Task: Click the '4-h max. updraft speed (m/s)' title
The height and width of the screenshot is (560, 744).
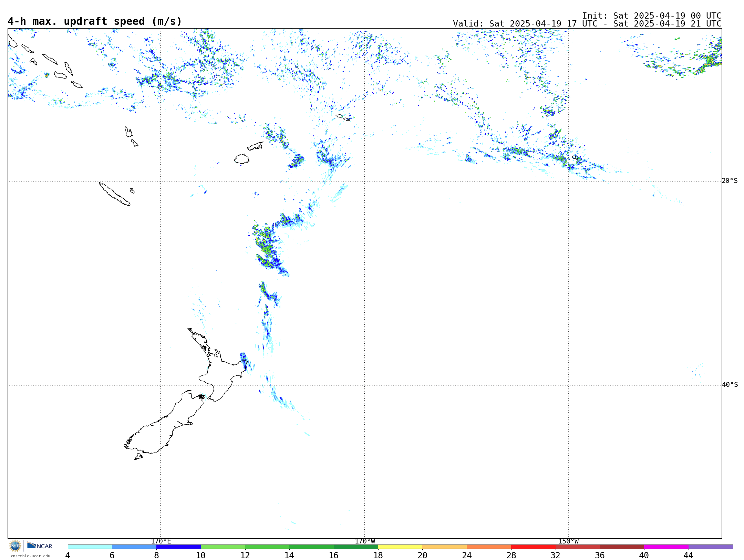Action: (95, 21)
